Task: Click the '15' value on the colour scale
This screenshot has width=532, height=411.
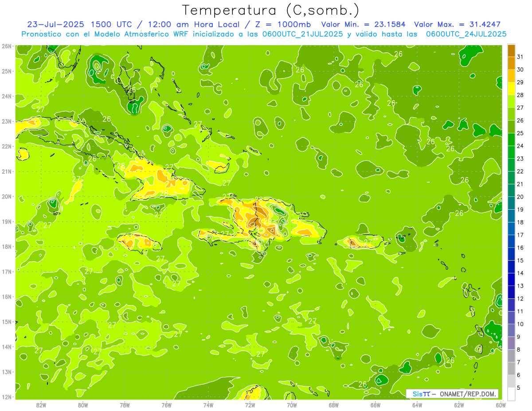Action: coord(520,260)
